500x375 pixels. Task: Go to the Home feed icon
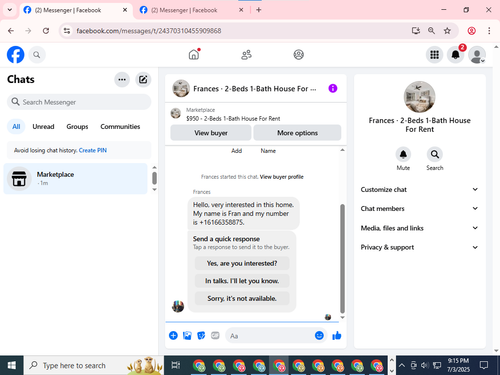click(x=194, y=54)
